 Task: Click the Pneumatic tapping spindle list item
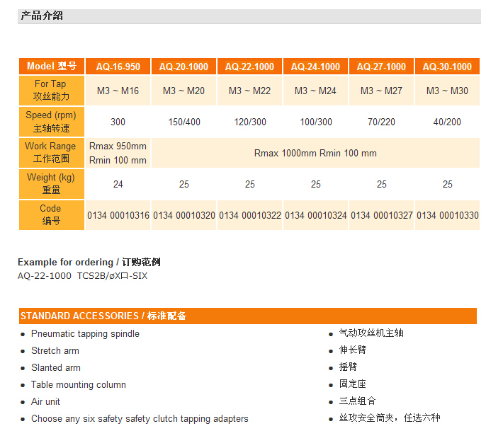pyautogui.click(x=85, y=334)
